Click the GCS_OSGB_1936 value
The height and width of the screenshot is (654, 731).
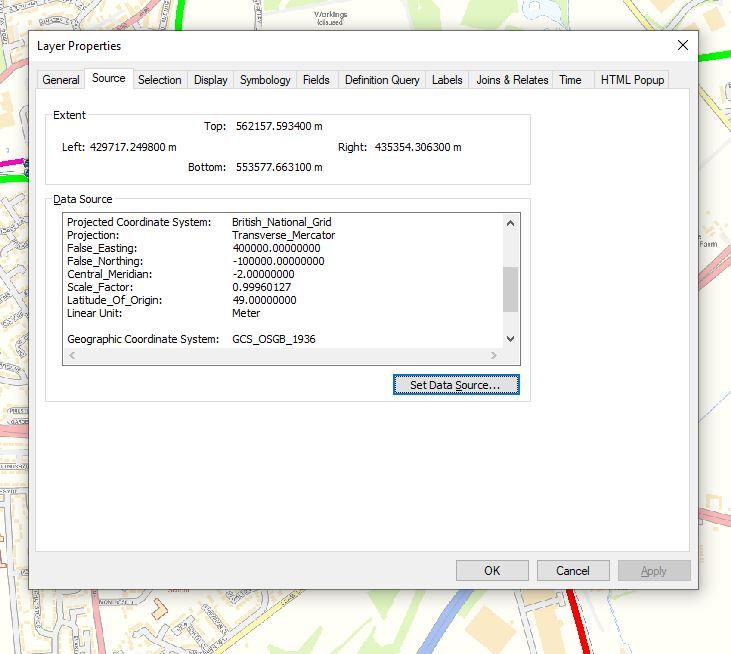[x=274, y=339]
